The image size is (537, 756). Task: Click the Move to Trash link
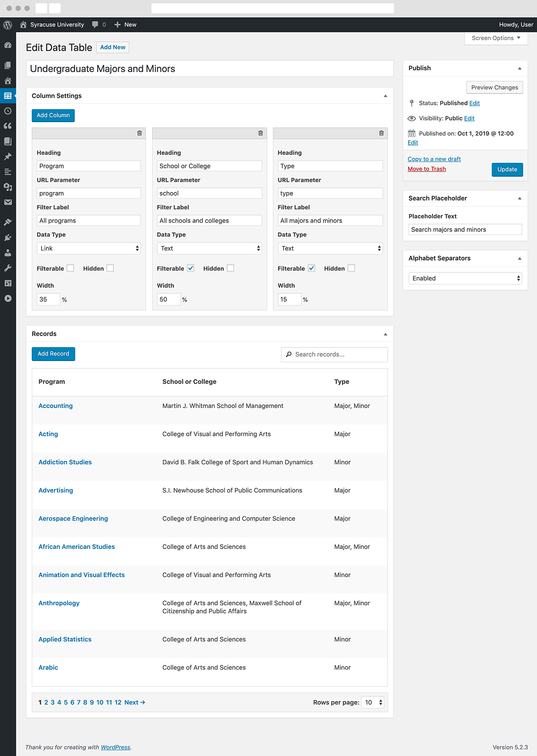[426, 169]
